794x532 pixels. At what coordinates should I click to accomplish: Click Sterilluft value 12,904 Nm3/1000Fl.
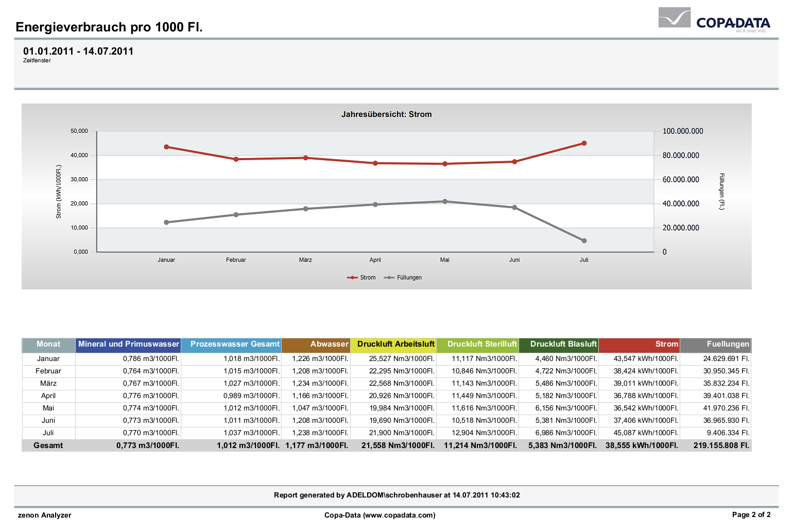485,433
